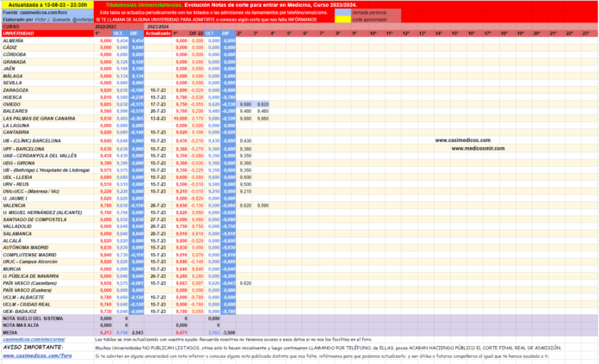Click the '6,671' average value in MEDIA row
599x364 pixels.
[182, 333]
